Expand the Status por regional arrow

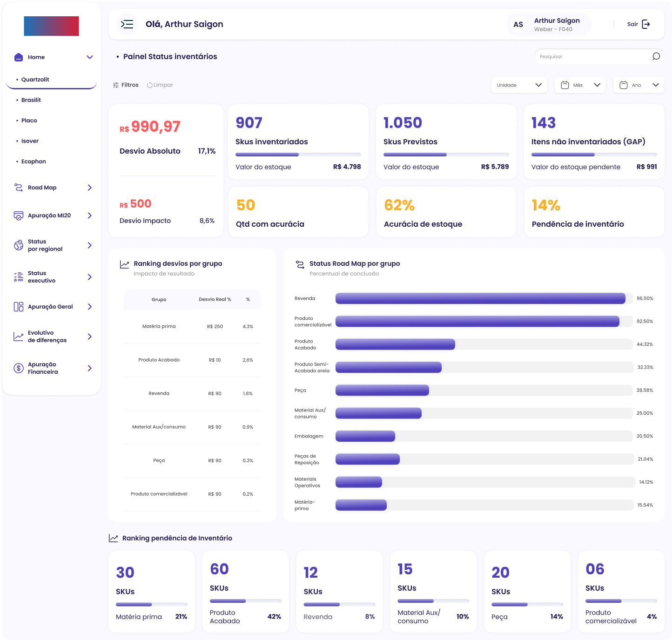coord(90,245)
